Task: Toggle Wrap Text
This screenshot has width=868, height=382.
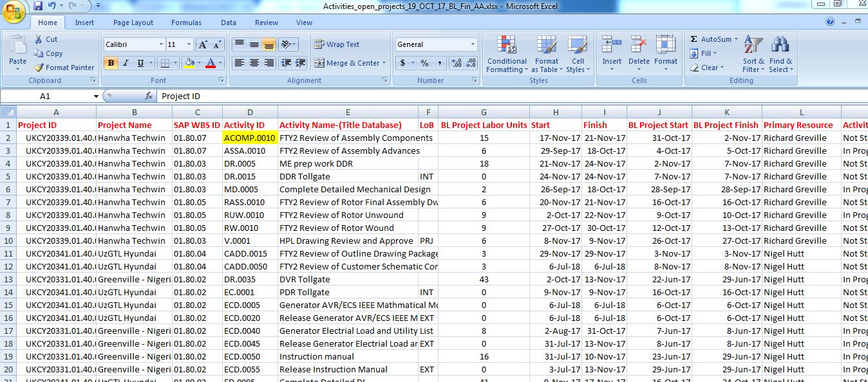Action: pyautogui.click(x=337, y=44)
